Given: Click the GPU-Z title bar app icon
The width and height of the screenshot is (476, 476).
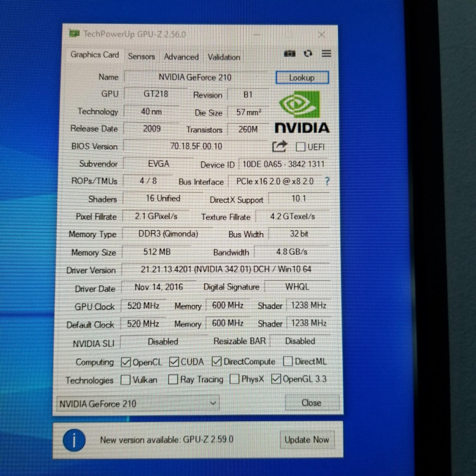Looking at the screenshot, I should (74, 34).
